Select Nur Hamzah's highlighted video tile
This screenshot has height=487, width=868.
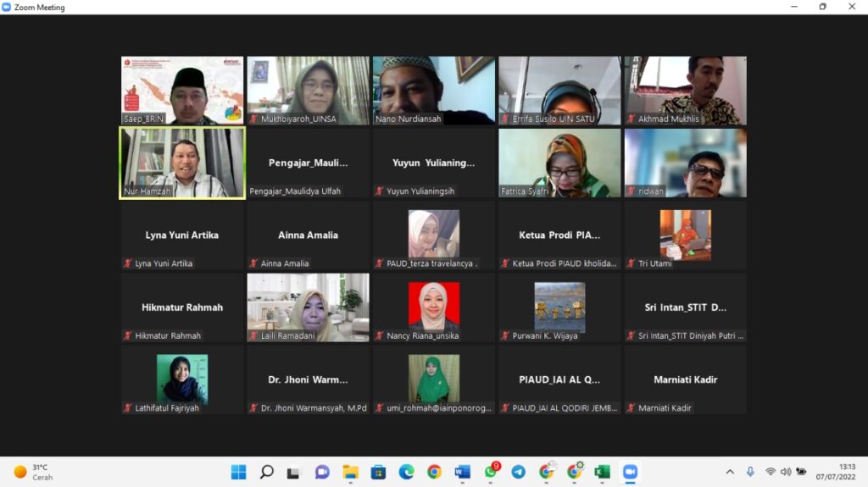click(182, 163)
